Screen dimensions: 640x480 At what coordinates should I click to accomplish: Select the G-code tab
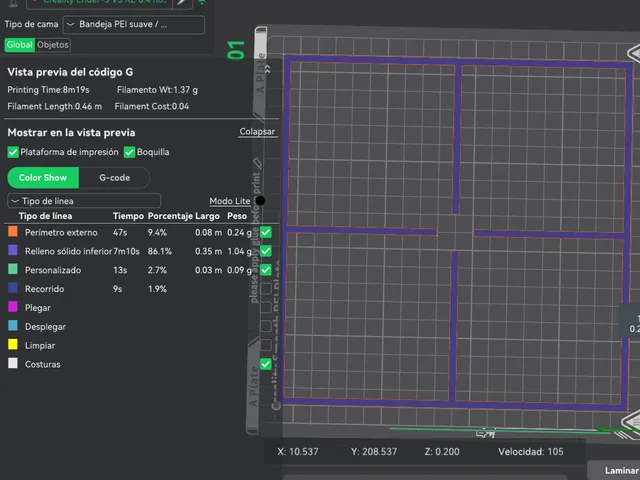(x=115, y=178)
